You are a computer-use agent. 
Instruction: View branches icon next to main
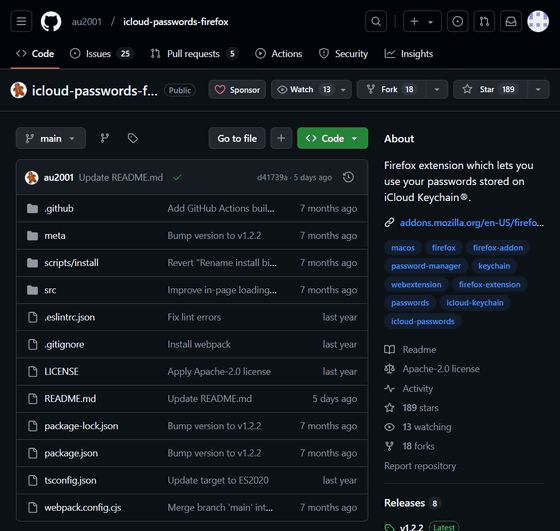[x=105, y=138]
